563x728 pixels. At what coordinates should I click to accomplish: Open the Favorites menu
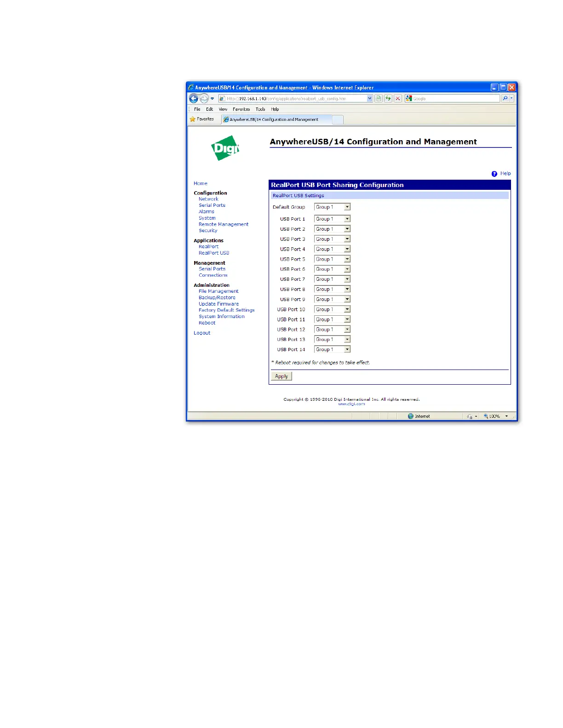tap(241, 109)
